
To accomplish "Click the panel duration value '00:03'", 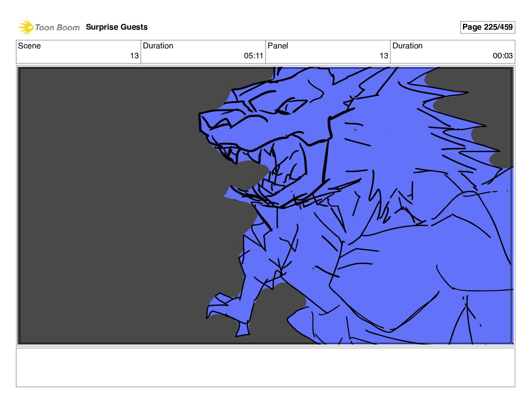I will [503, 56].
